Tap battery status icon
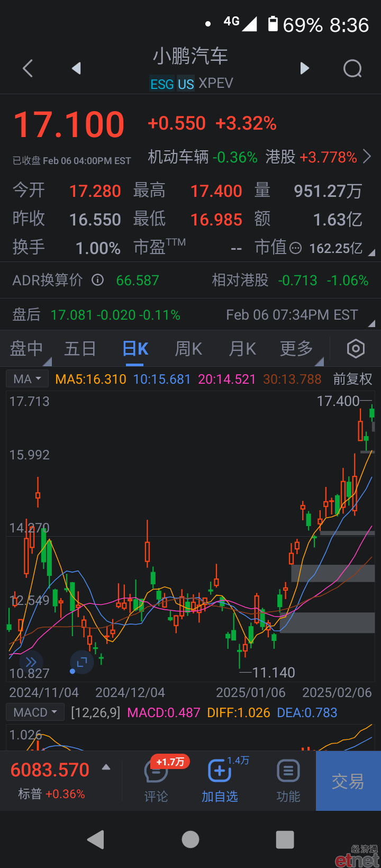The image size is (381, 868). pos(273,24)
